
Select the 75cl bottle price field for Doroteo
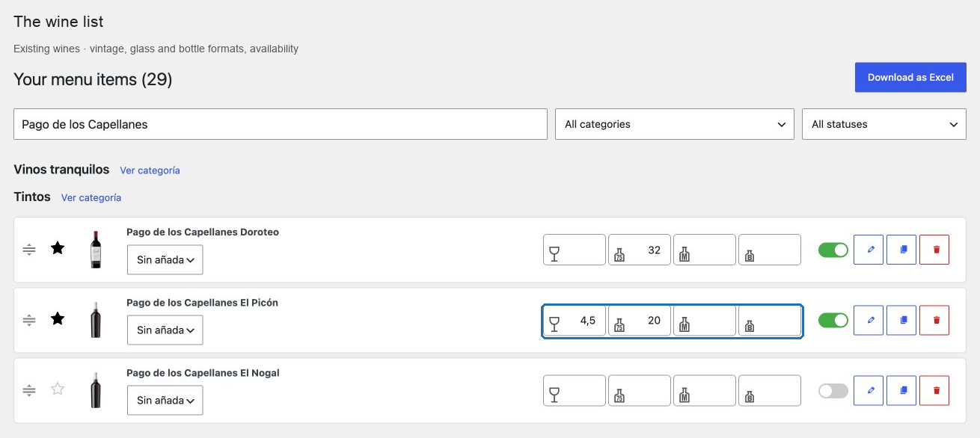point(640,250)
